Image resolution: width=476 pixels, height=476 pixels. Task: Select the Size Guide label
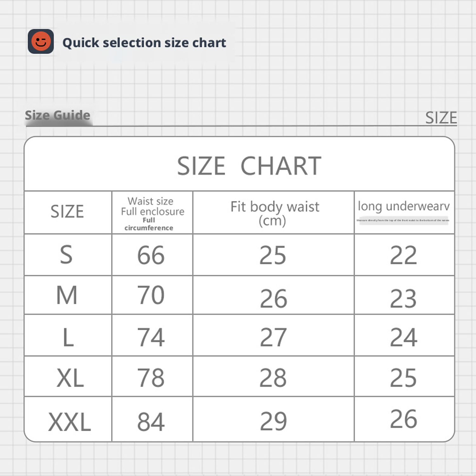click(x=57, y=115)
